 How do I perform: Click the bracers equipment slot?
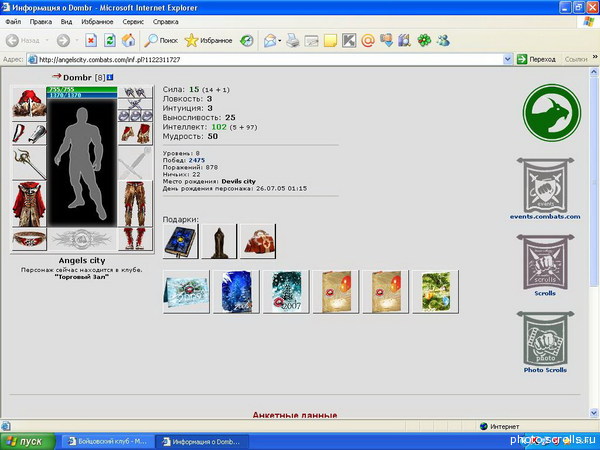coord(29,134)
